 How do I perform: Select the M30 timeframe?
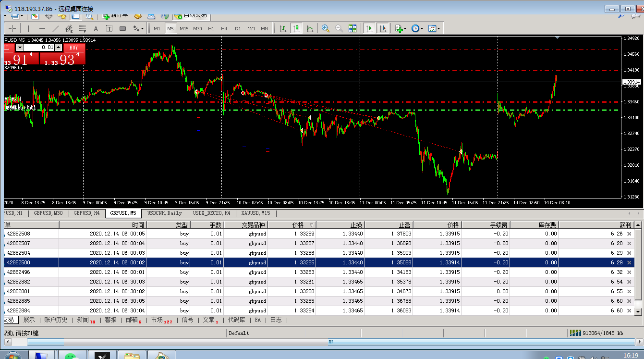[197, 28]
